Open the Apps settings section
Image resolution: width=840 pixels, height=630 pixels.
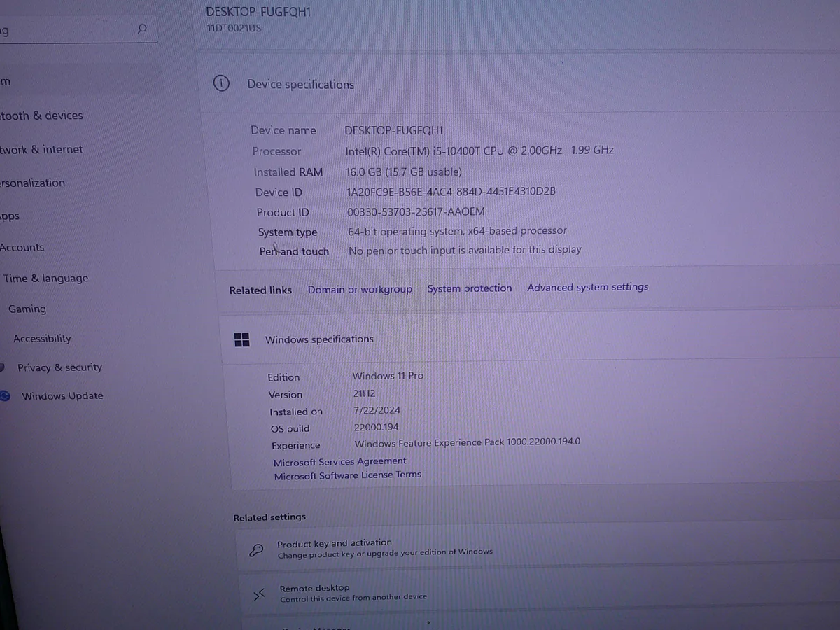tap(10, 216)
